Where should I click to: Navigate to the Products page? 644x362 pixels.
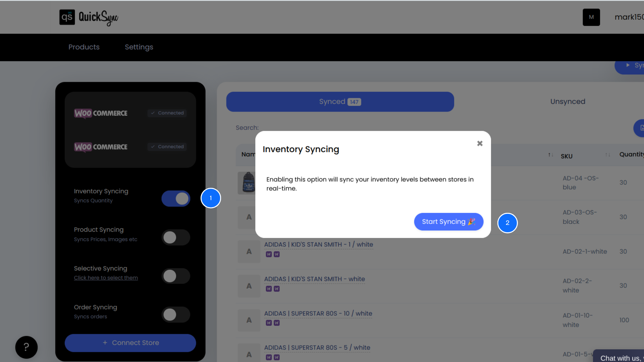[84, 47]
